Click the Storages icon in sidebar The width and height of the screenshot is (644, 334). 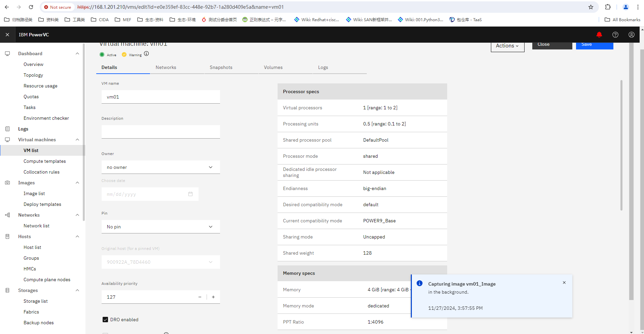7,290
